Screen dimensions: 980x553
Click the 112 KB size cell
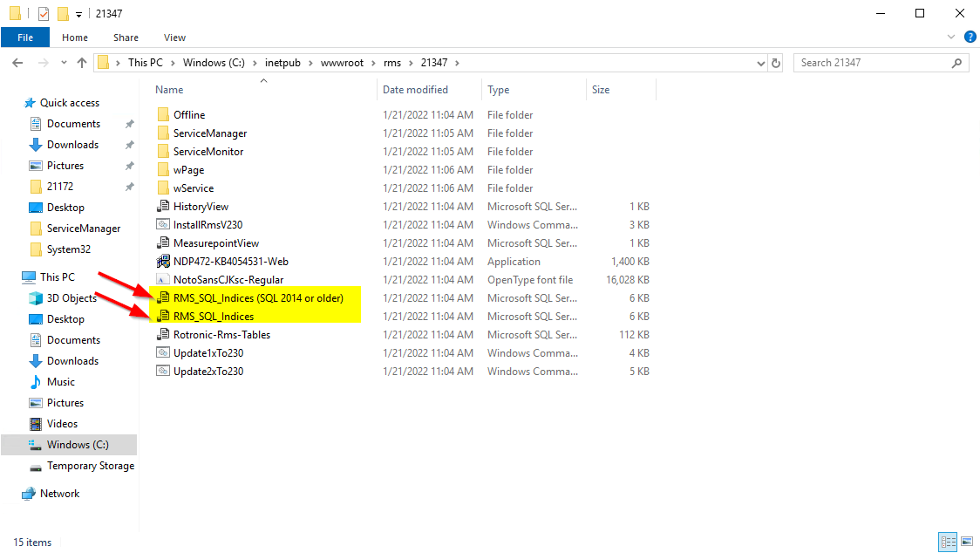tap(635, 335)
